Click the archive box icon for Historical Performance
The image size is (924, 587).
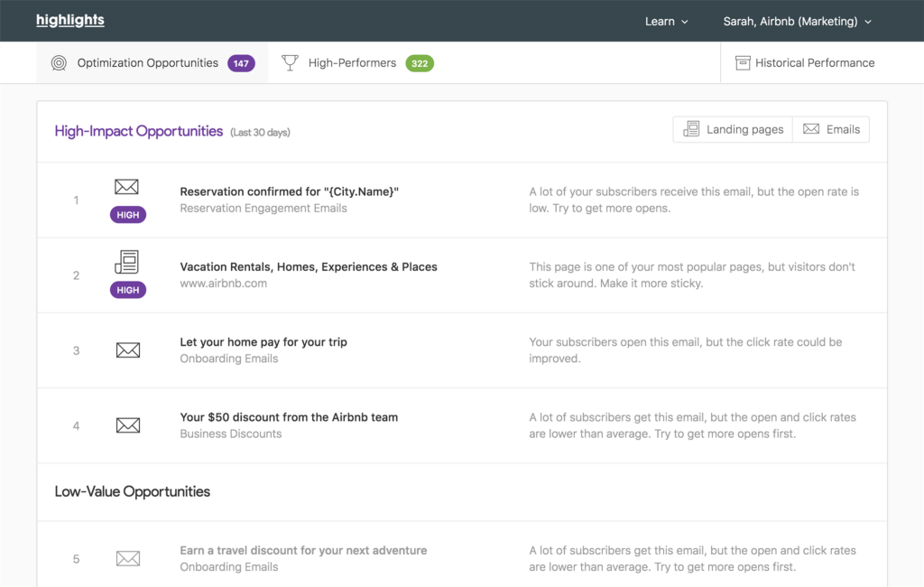[743, 63]
